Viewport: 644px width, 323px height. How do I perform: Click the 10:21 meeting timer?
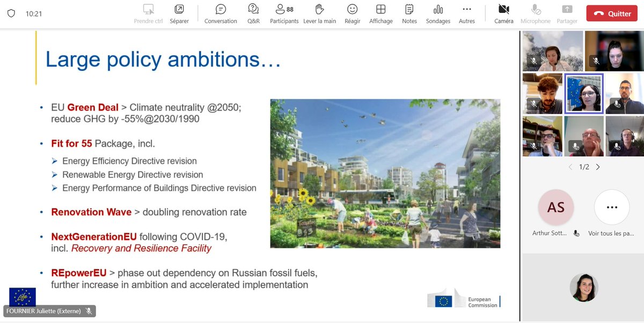click(33, 14)
